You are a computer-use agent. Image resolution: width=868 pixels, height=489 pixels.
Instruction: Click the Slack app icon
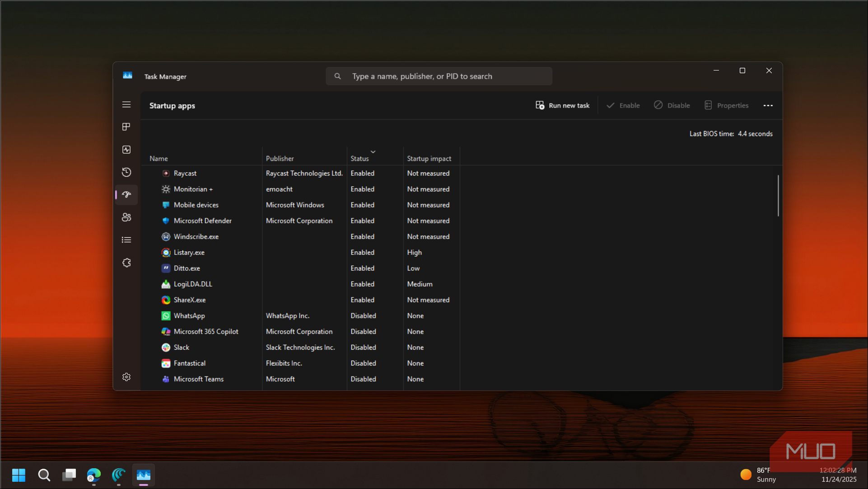[x=166, y=348]
